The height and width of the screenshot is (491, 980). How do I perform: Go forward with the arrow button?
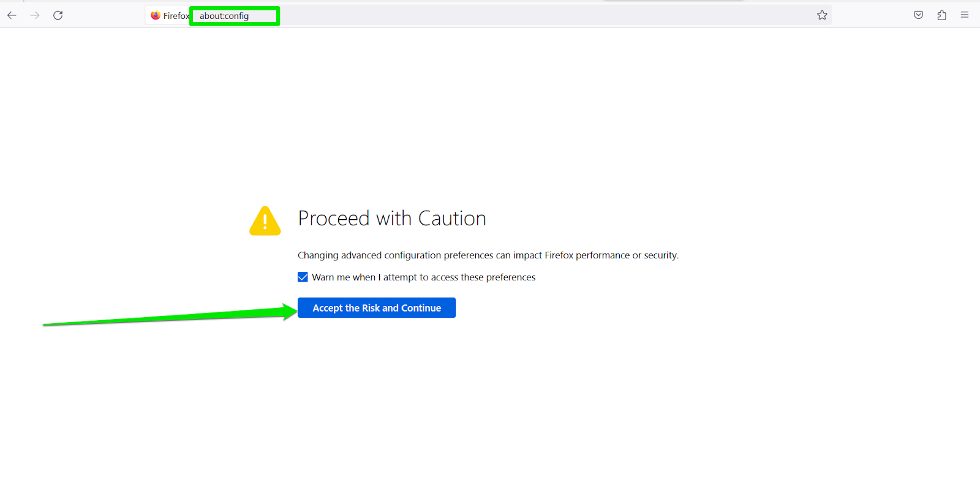click(35, 15)
